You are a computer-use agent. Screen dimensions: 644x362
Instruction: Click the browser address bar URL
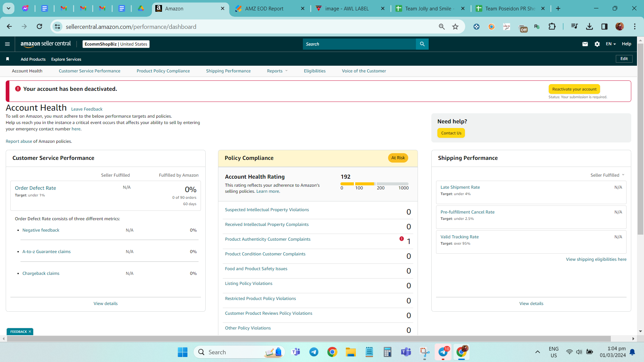point(131,26)
